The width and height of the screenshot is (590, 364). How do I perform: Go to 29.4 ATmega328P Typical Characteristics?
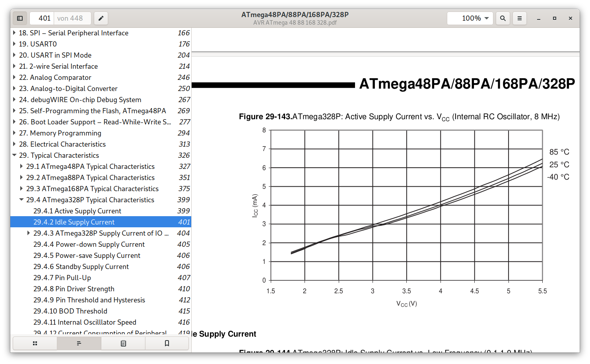point(90,200)
